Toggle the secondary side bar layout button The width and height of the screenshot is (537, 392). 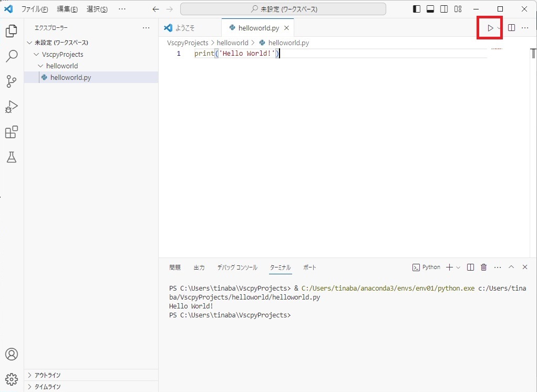point(444,9)
